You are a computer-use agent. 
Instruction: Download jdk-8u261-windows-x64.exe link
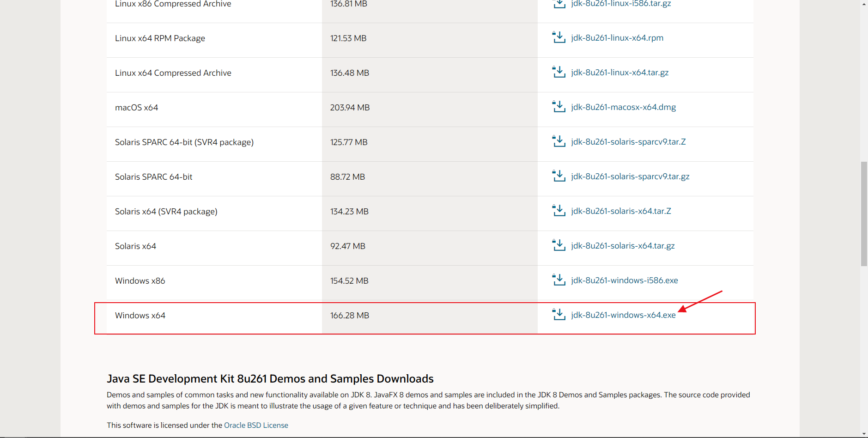tap(623, 315)
